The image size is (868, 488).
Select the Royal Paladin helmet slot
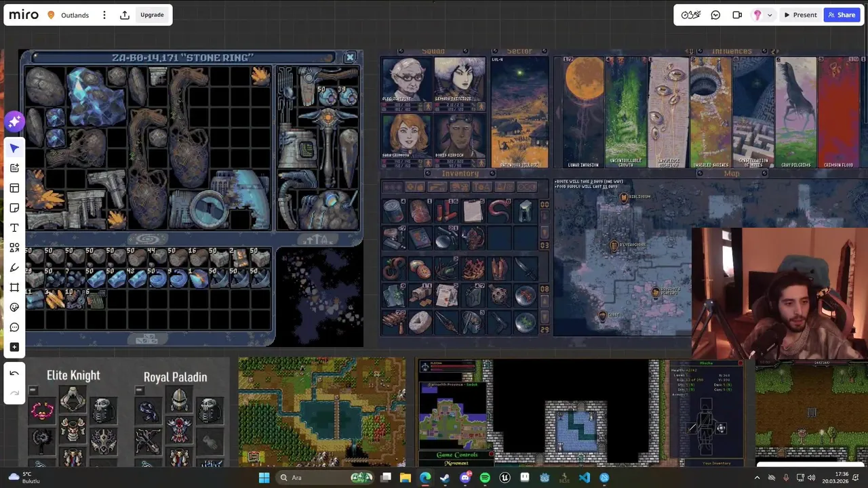click(179, 400)
